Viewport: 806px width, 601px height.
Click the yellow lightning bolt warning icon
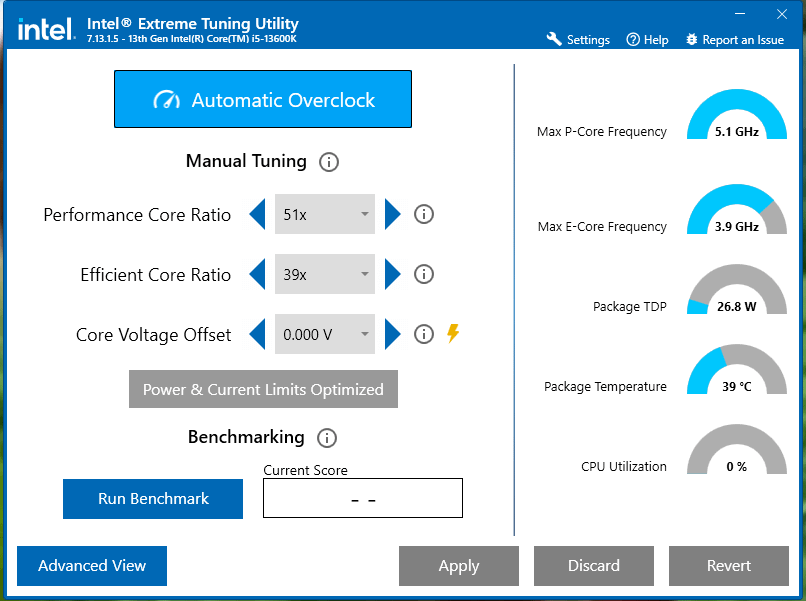(x=453, y=333)
